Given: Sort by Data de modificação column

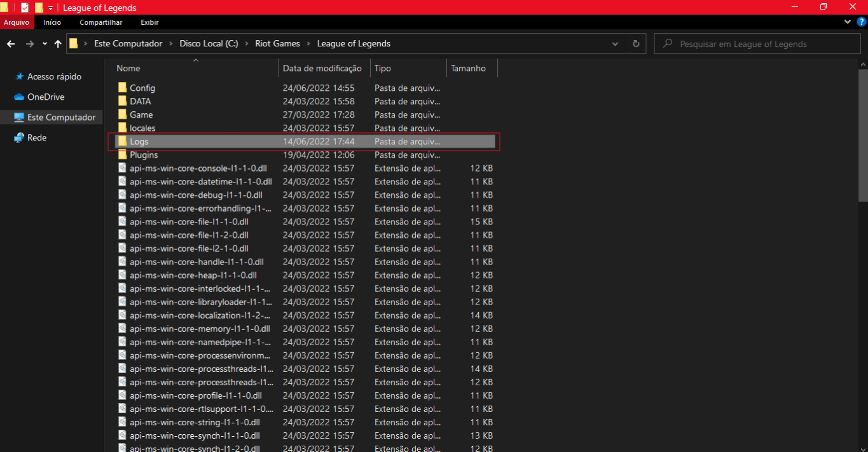Looking at the screenshot, I should (x=322, y=69).
